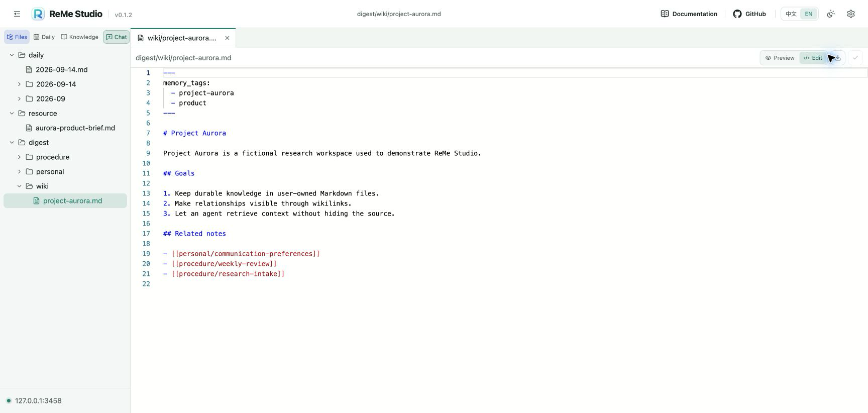Click the folder icon of digest
This screenshot has height=413, width=868.
[x=22, y=142]
